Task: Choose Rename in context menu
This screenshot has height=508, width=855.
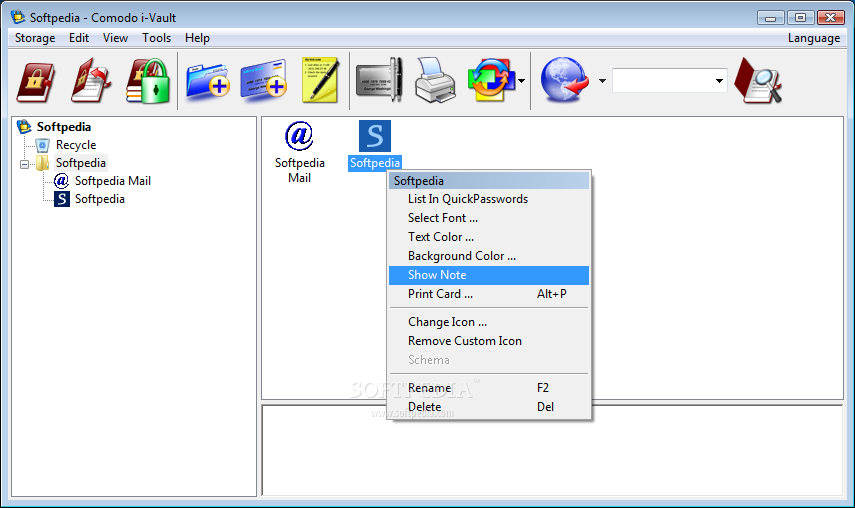Action: 489,388
